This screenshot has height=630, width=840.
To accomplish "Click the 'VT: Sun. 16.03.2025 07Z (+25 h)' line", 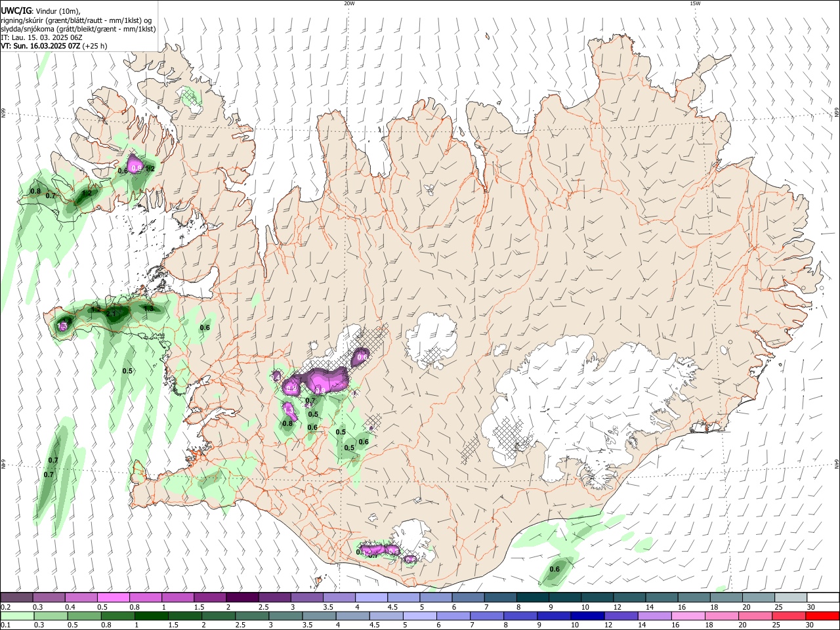I will 54,46.
